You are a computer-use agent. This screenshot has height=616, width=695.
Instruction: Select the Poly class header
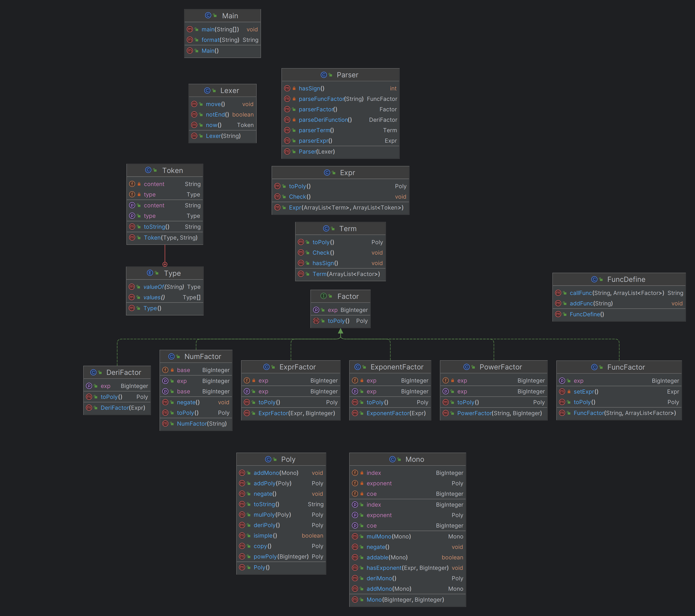tap(281, 459)
